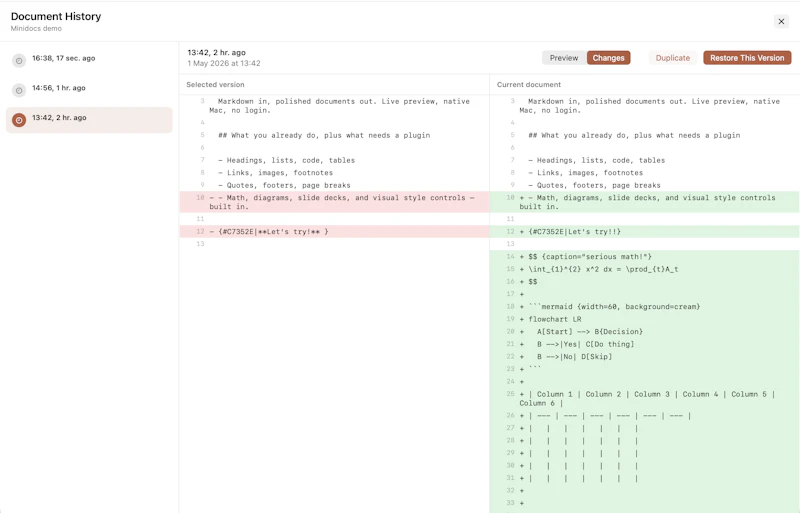Image resolution: width=800 pixels, height=513 pixels.
Task: Click removed line 10 about Math, diagrams in selected version
Action: click(x=335, y=202)
